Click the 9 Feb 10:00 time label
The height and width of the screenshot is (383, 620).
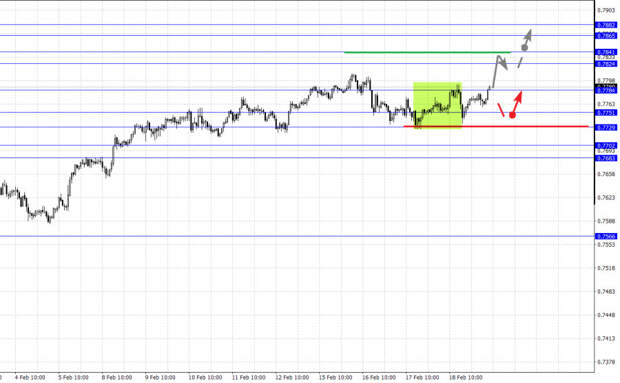coord(160,377)
